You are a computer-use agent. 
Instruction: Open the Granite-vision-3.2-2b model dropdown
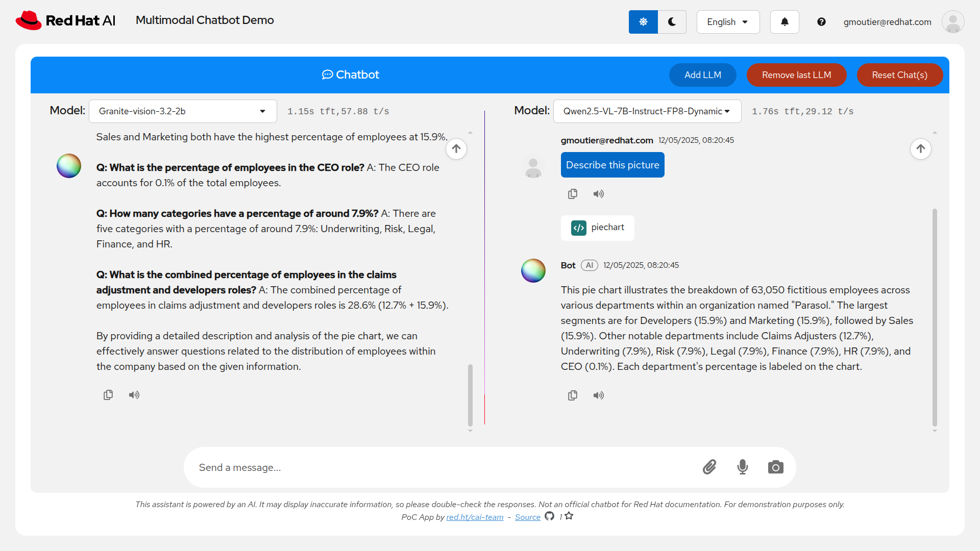click(x=183, y=111)
